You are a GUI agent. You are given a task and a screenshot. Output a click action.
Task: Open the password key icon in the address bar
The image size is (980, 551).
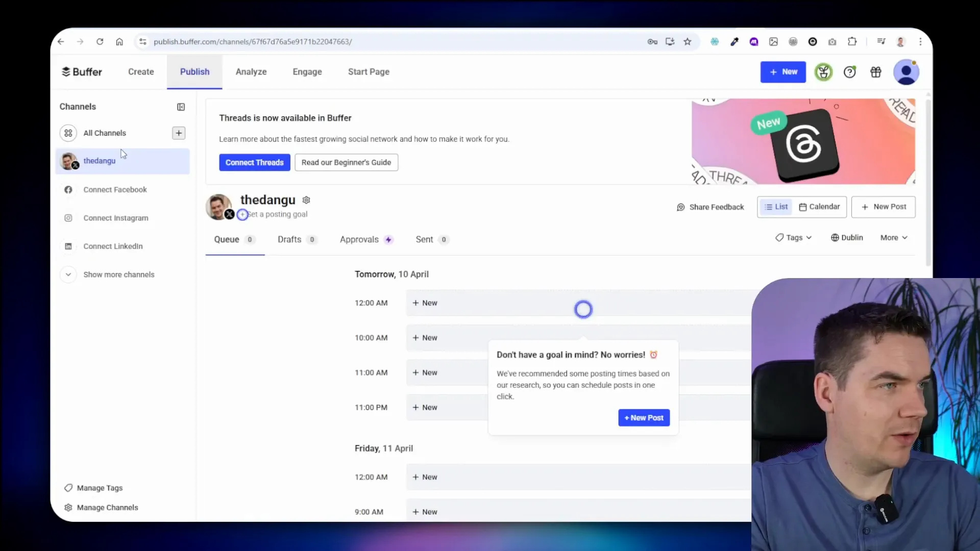tap(652, 42)
